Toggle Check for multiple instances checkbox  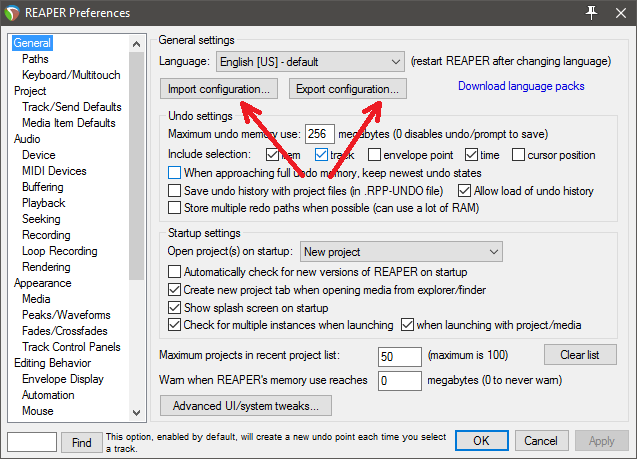coord(174,325)
